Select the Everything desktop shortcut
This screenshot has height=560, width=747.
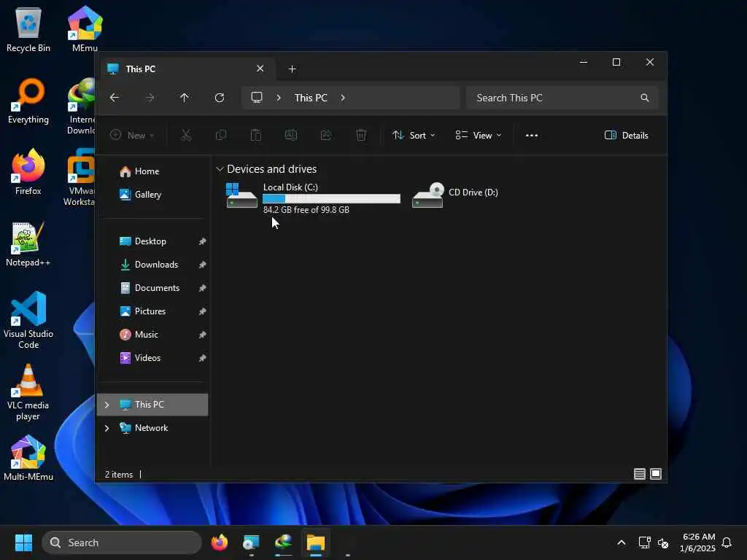[x=28, y=101]
